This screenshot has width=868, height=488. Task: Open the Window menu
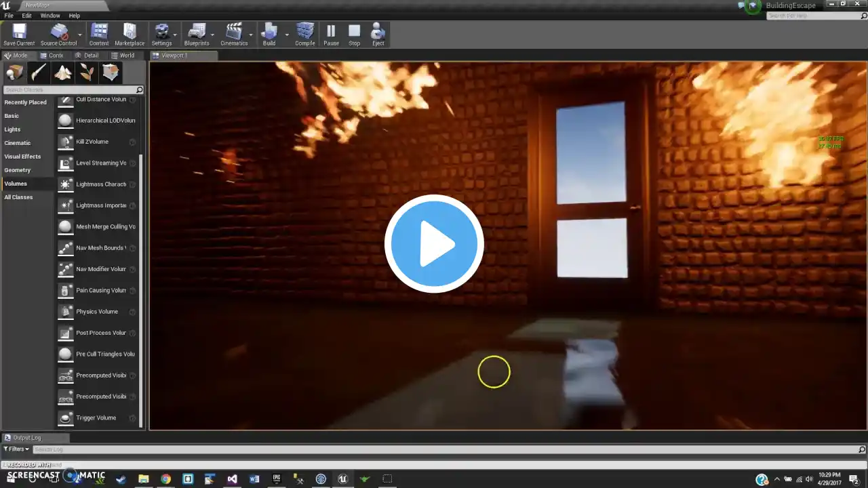point(50,16)
